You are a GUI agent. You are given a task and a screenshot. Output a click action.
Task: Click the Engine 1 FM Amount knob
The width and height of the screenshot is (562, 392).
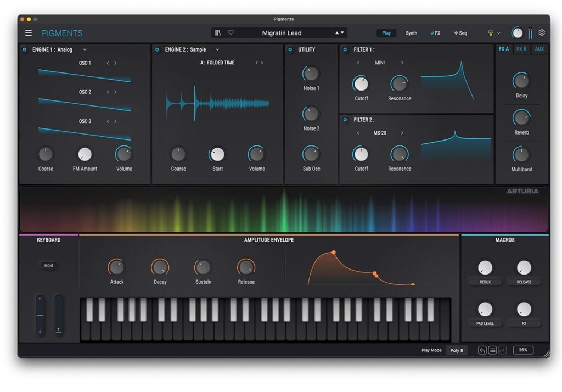tap(85, 154)
